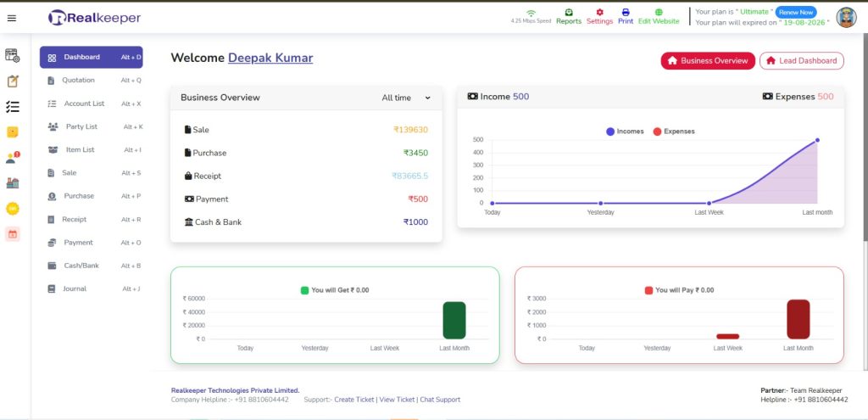The height and width of the screenshot is (420, 868).
Task: Click the yellow badge sidebar icon
Action: tap(12, 209)
